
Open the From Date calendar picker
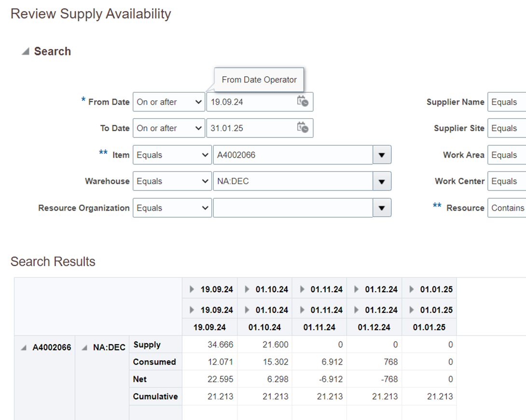pos(303,102)
